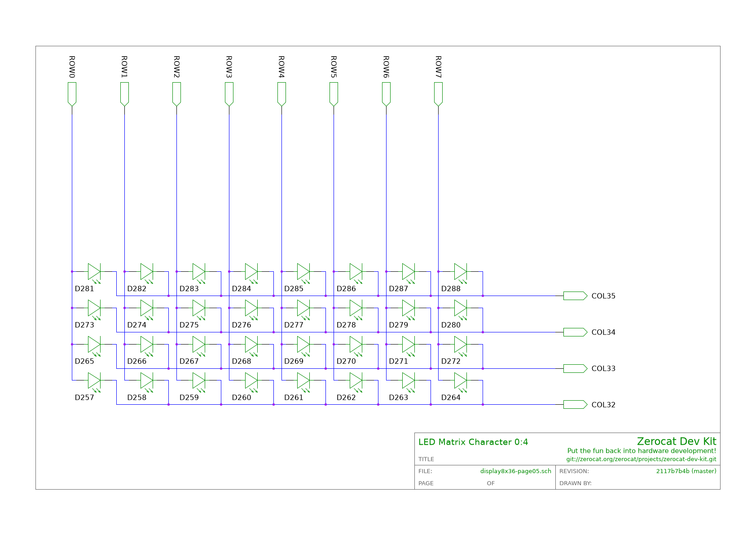Click the ROW7 net label text

click(x=438, y=67)
